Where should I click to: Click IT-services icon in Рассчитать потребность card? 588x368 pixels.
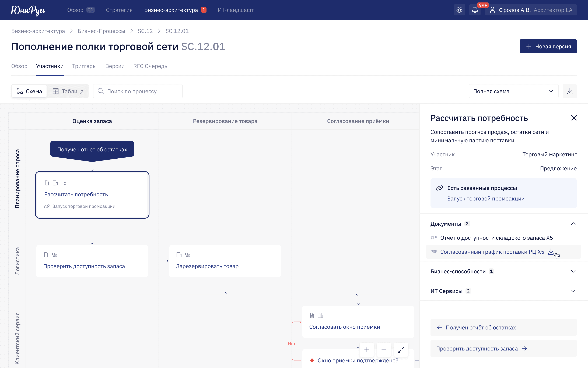click(x=64, y=183)
